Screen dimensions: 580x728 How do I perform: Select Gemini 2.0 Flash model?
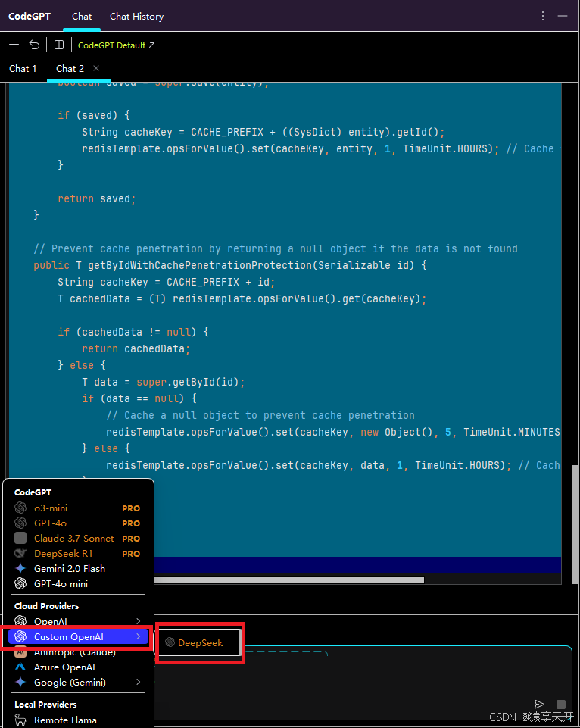pyautogui.click(x=69, y=568)
